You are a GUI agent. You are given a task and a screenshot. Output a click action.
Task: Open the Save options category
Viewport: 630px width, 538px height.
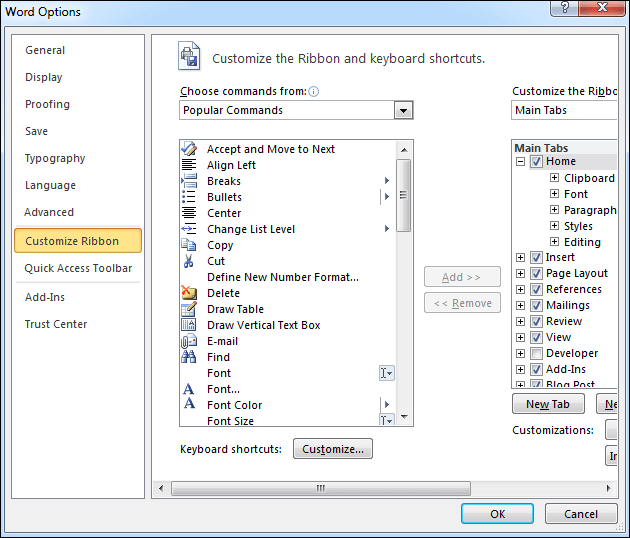(x=37, y=131)
